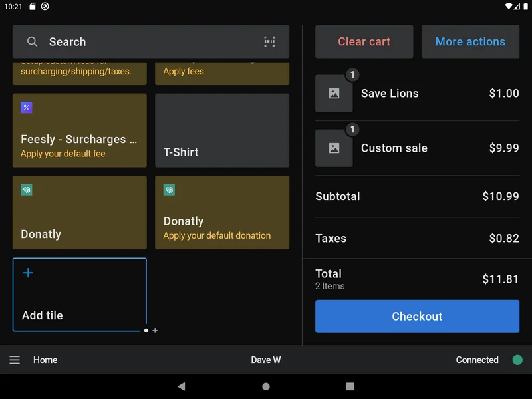Tap the '2 Items' count under Total
Viewport: 532px width, 399px height.
(330, 287)
